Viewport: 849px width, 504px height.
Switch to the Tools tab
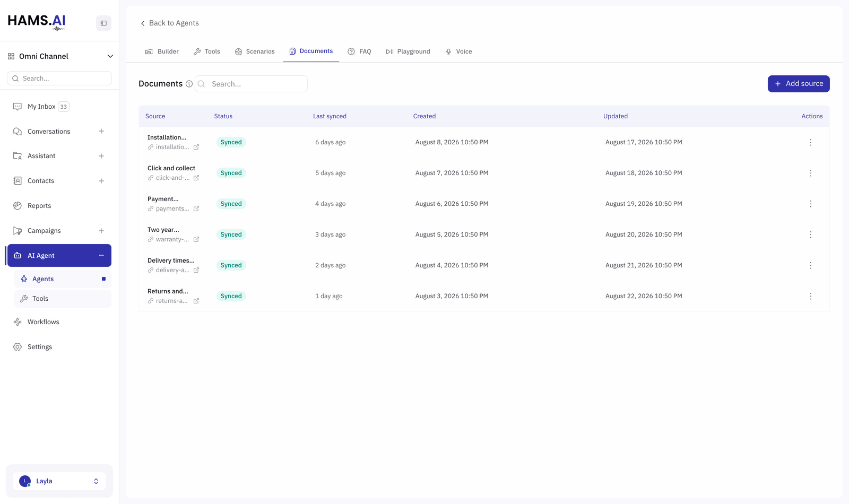point(207,51)
